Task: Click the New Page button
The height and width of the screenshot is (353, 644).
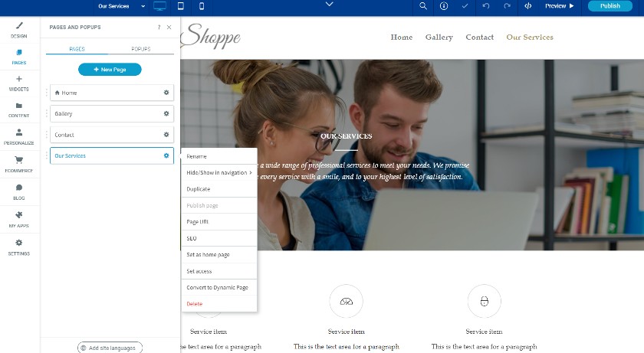Action: (110, 69)
